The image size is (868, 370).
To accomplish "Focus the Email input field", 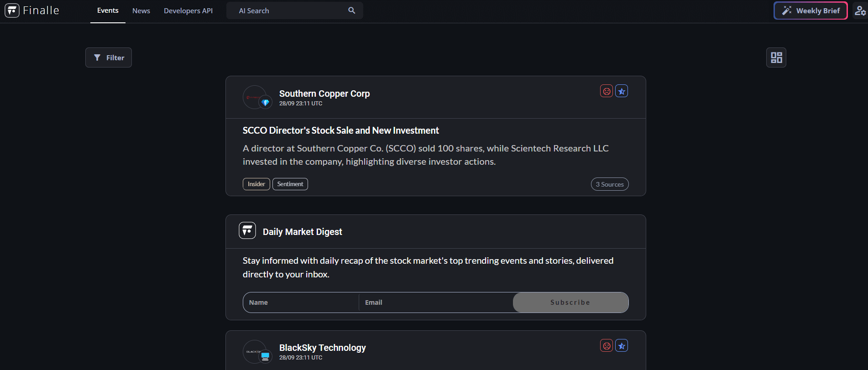I will 436,302.
